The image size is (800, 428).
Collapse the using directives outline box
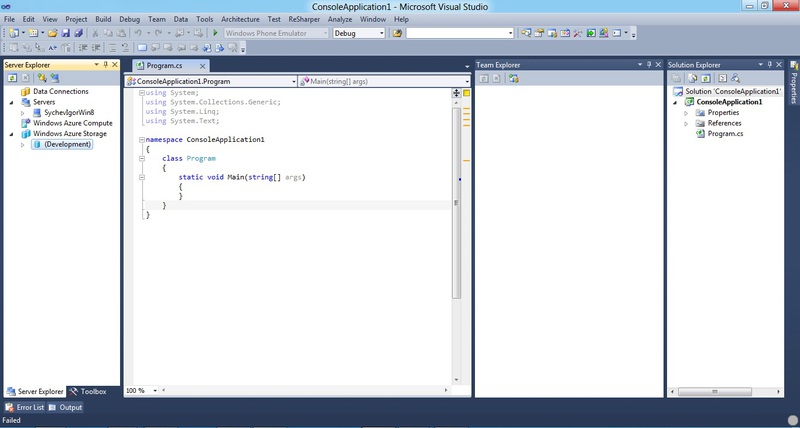142,93
